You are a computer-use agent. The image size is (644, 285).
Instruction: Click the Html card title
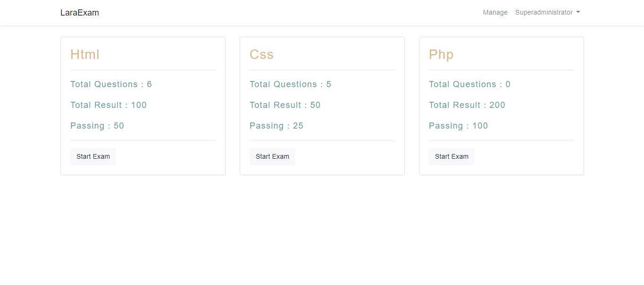[85, 55]
